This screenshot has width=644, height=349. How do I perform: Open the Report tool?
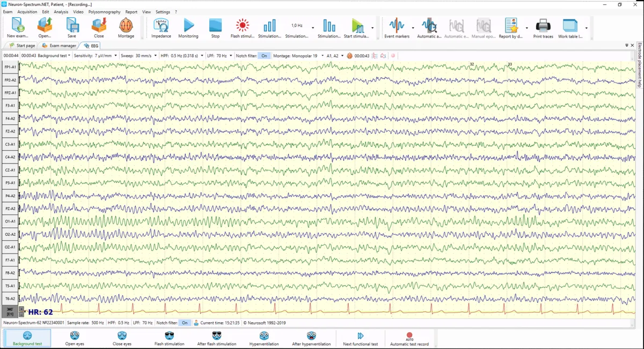point(510,28)
